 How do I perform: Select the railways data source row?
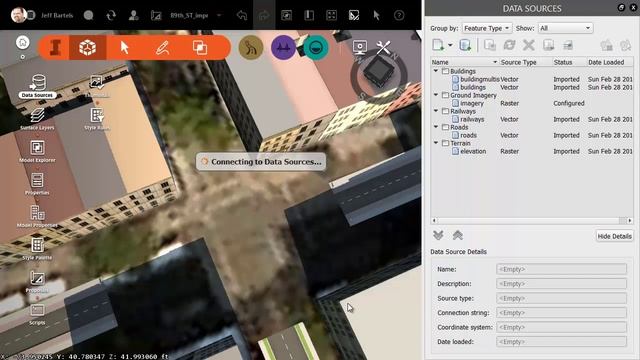click(x=532, y=119)
